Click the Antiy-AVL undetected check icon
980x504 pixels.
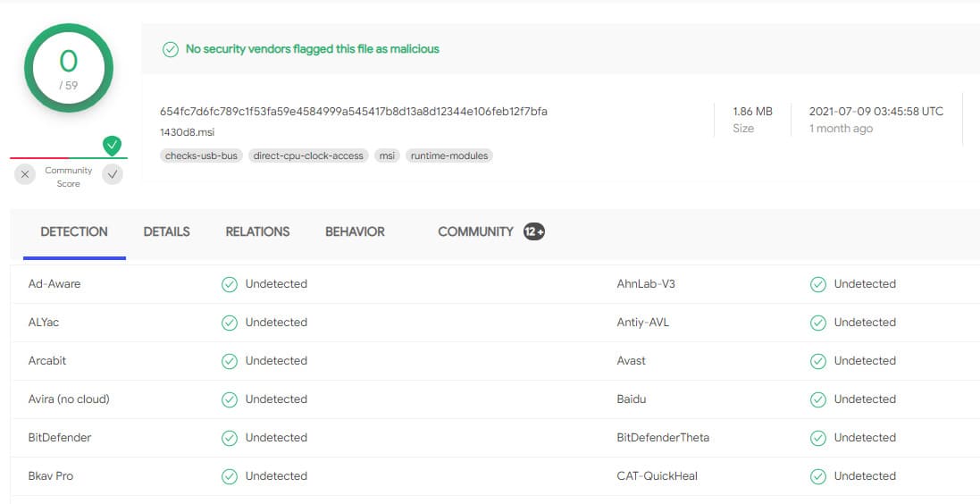point(818,323)
